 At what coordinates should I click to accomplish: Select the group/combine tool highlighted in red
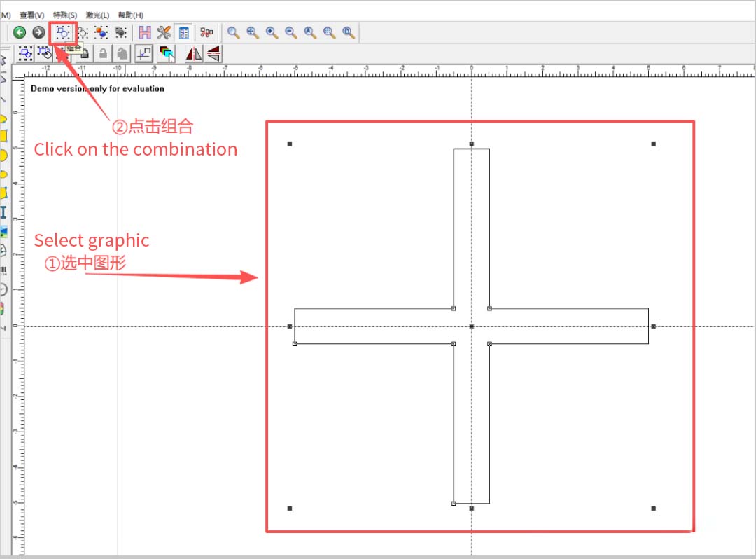(62, 32)
